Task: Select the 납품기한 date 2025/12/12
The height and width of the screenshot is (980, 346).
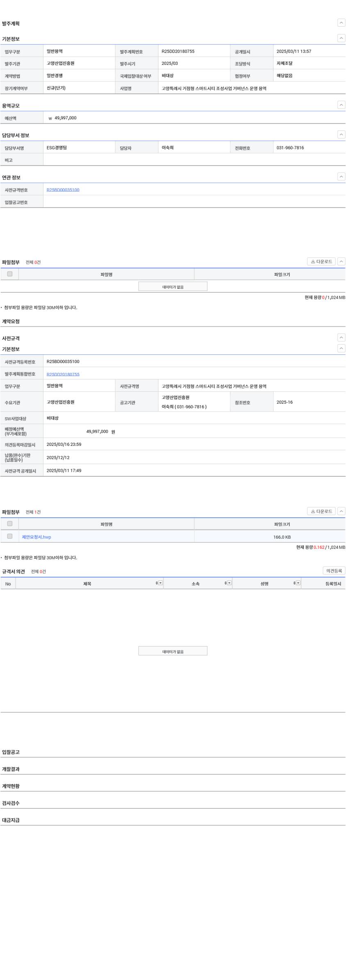Action: [x=58, y=457]
